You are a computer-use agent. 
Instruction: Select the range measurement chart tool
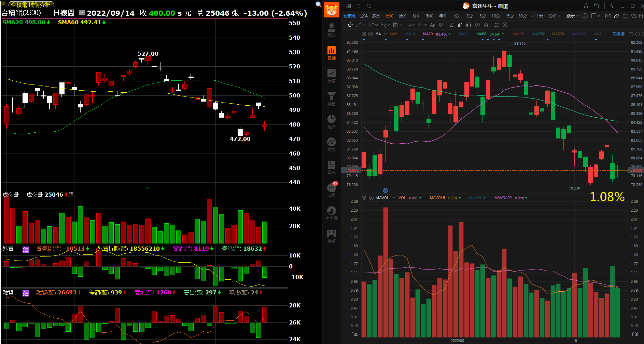396,25
